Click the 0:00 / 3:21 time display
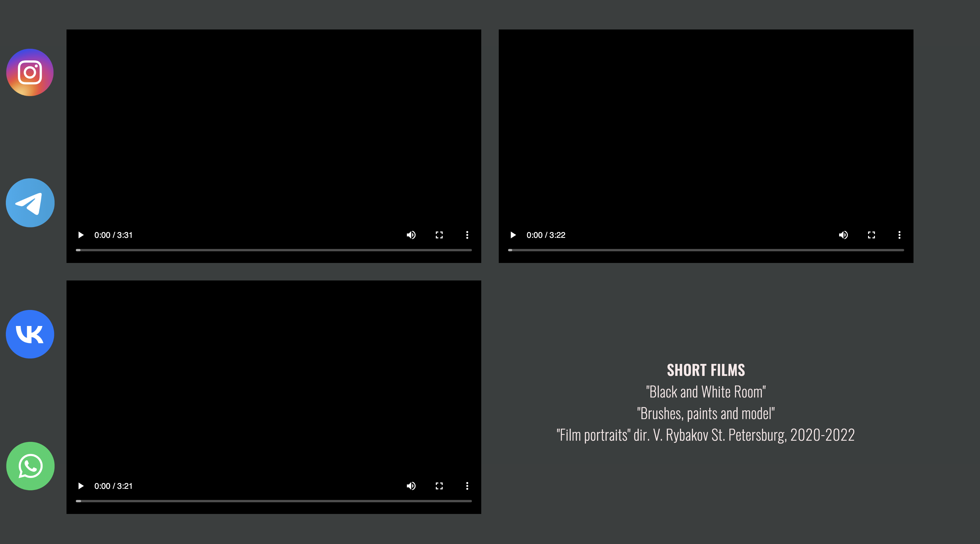 [x=113, y=486]
